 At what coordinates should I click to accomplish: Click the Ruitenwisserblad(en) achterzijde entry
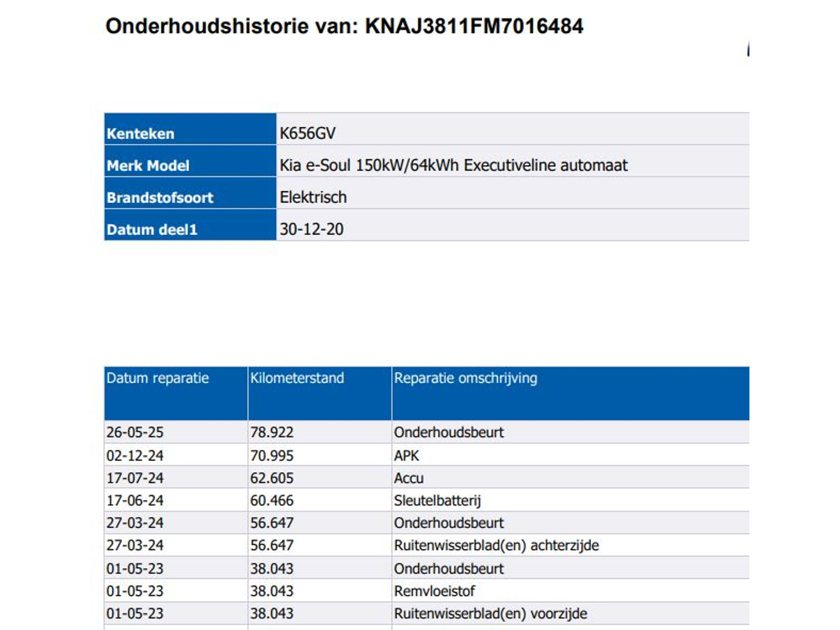coord(496,545)
